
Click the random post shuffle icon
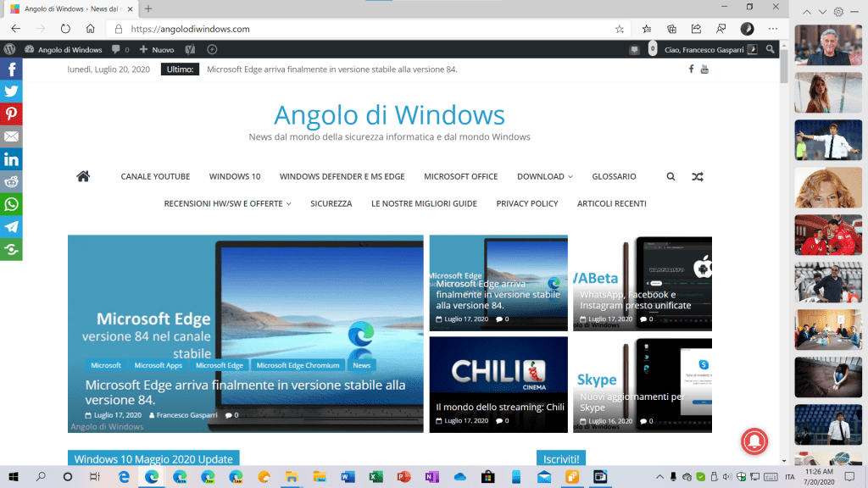click(697, 177)
